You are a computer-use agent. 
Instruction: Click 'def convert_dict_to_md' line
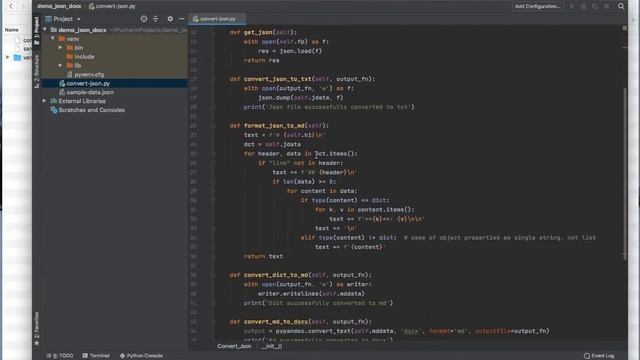coord(300,275)
